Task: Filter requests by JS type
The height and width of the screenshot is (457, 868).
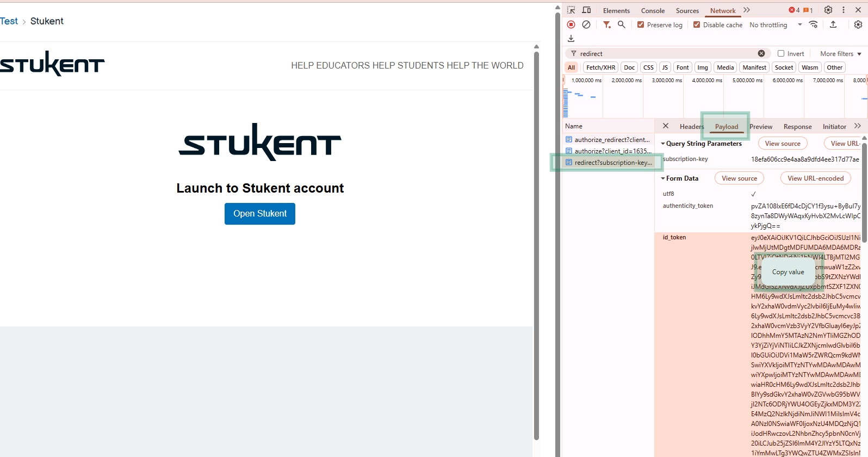Action: [x=665, y=67]
